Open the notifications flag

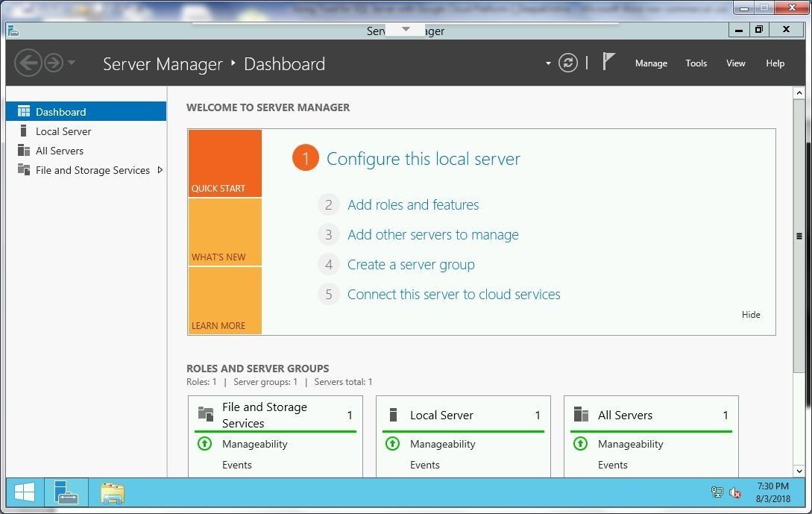click(x=607, y=61)
